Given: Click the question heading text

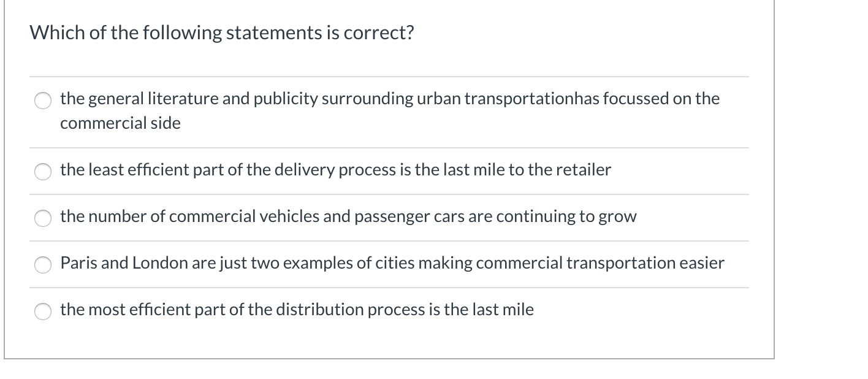Looking at the screenshot, I should pyautogui.click(x=222, y=33).
